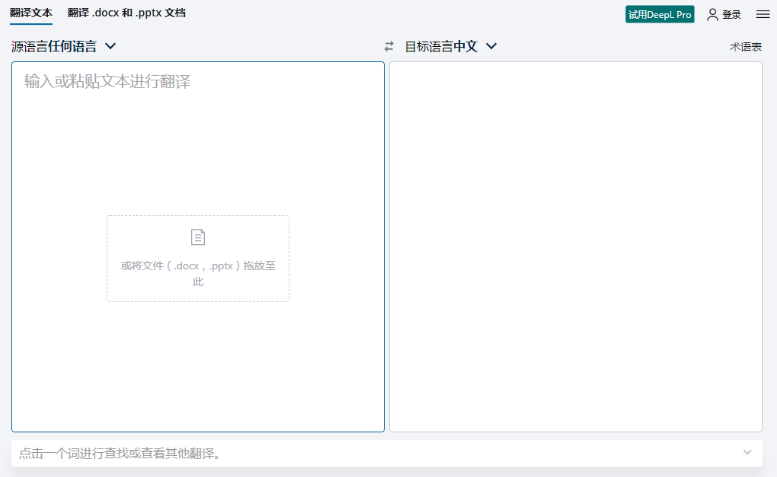Screen dimensions: 777x477
Task: Click the 试用DeepL Pro button
Action: [660, 14]
